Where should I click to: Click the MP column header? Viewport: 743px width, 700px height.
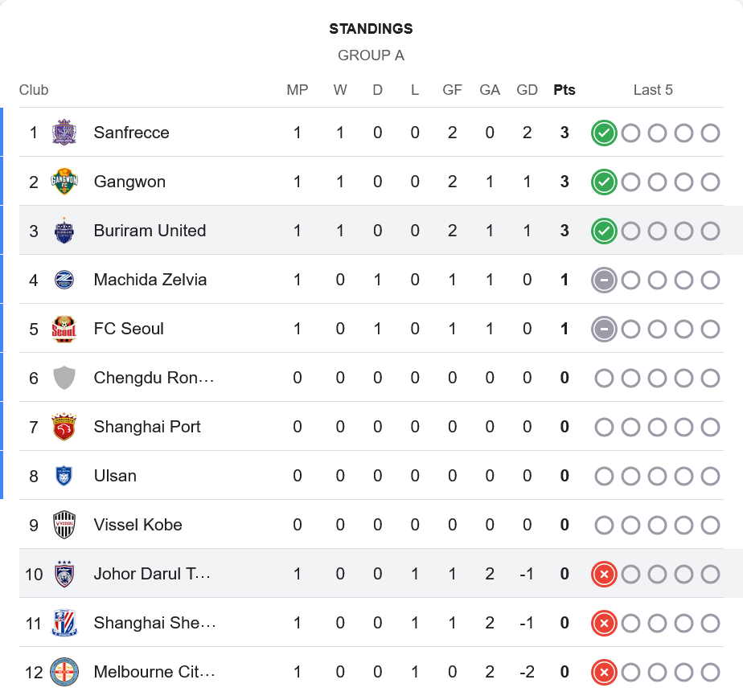coord(298,90)
